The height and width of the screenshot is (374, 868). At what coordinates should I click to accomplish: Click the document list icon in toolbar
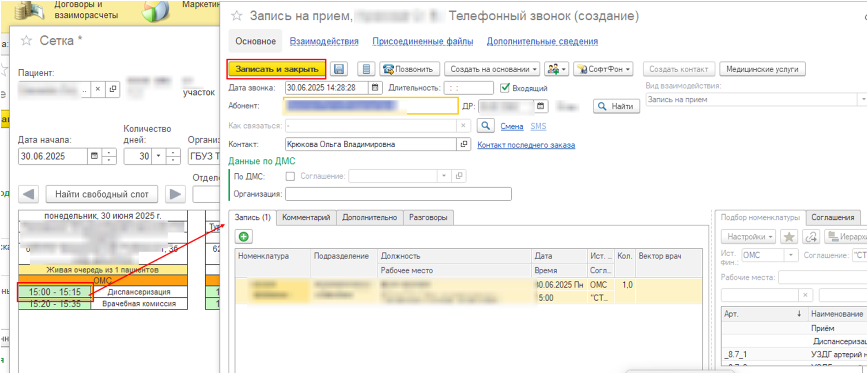pos(366,69)
